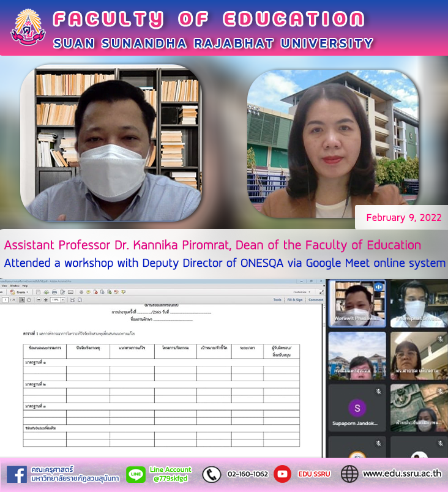Image resolution: width=448 pixels, height=492 pixels.
Task: Click the Facebook icon in footer
Action: coord(16,474)
